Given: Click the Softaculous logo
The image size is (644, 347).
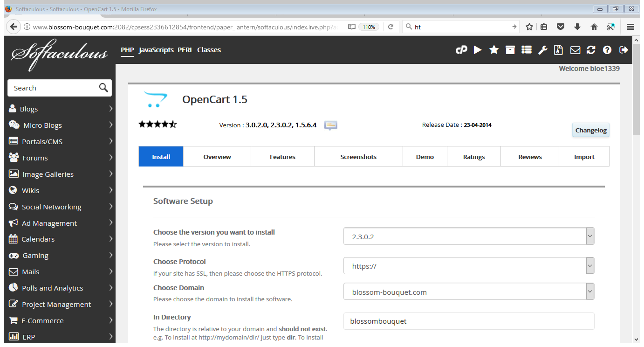Looking at the screenshot, I should coord(59,55).
